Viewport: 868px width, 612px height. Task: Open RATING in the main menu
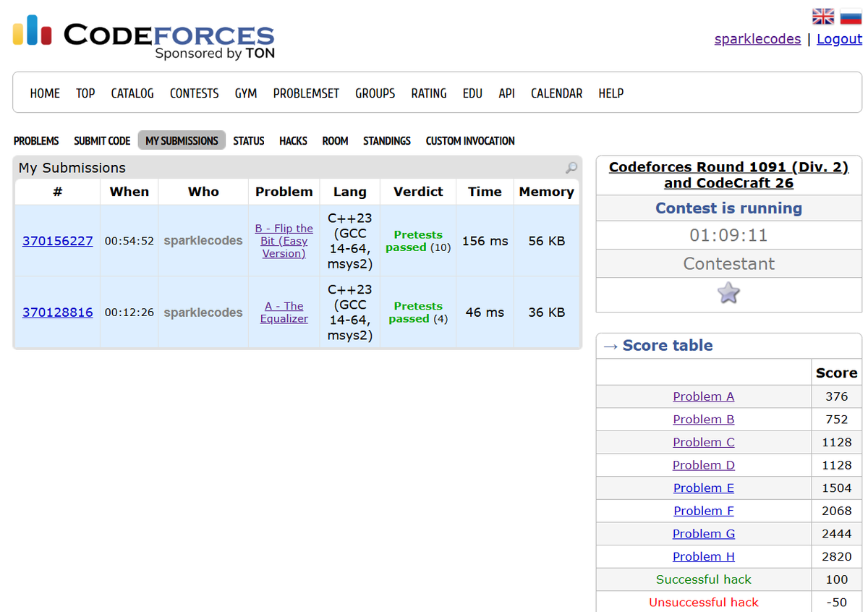click(x=429, y=93)
